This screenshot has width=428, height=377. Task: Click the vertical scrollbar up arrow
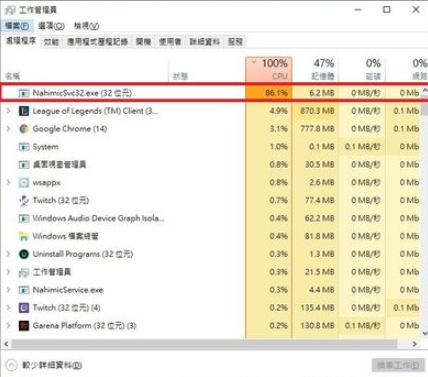click(425, 90)
